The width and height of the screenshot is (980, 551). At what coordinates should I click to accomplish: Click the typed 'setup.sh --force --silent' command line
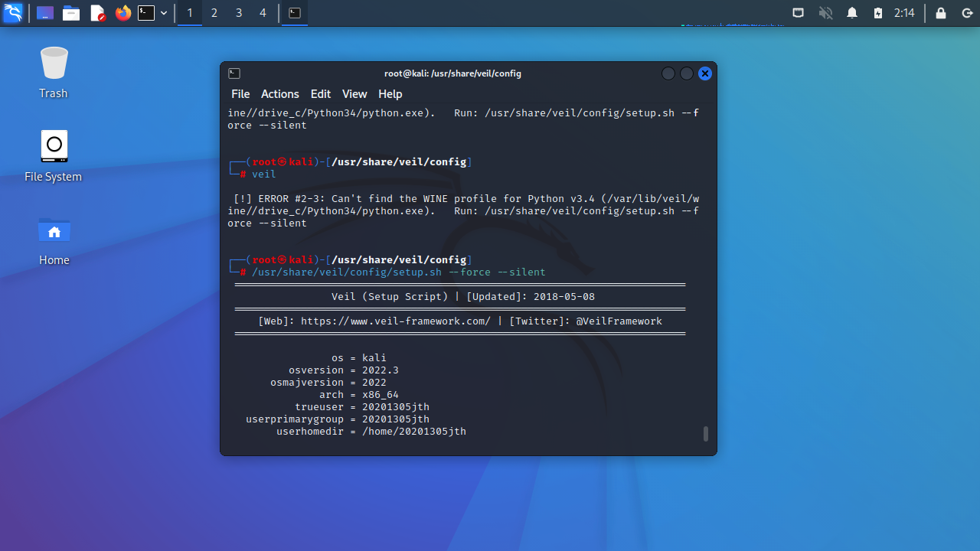click(399, 272)
